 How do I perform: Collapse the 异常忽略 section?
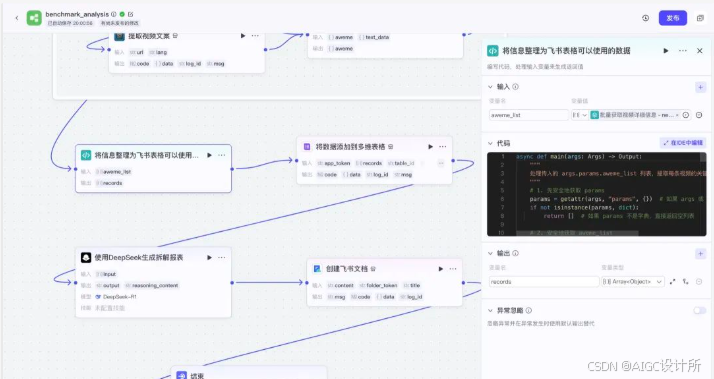490,311
